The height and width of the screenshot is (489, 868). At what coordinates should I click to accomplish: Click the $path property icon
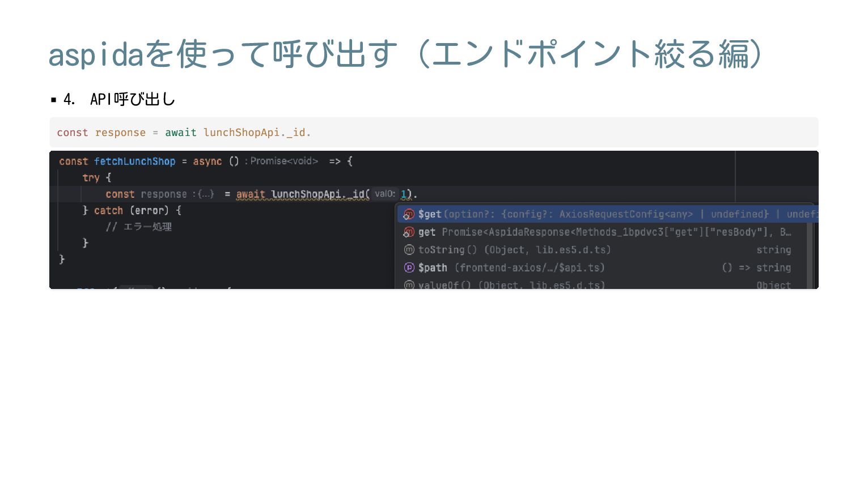tap(409, 267)
